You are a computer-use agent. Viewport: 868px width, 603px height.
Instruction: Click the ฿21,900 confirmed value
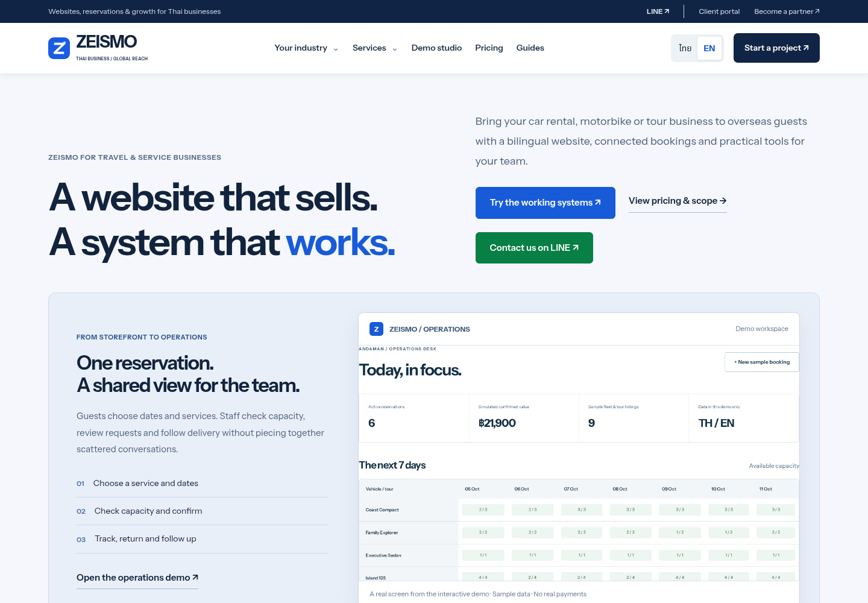coord(497,423)
